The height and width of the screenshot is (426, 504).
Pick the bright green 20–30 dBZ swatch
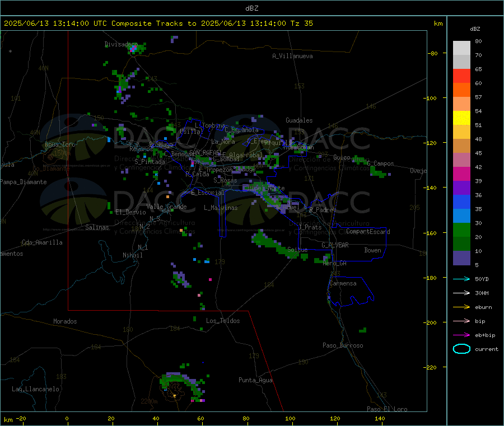(x=461, y=230)
